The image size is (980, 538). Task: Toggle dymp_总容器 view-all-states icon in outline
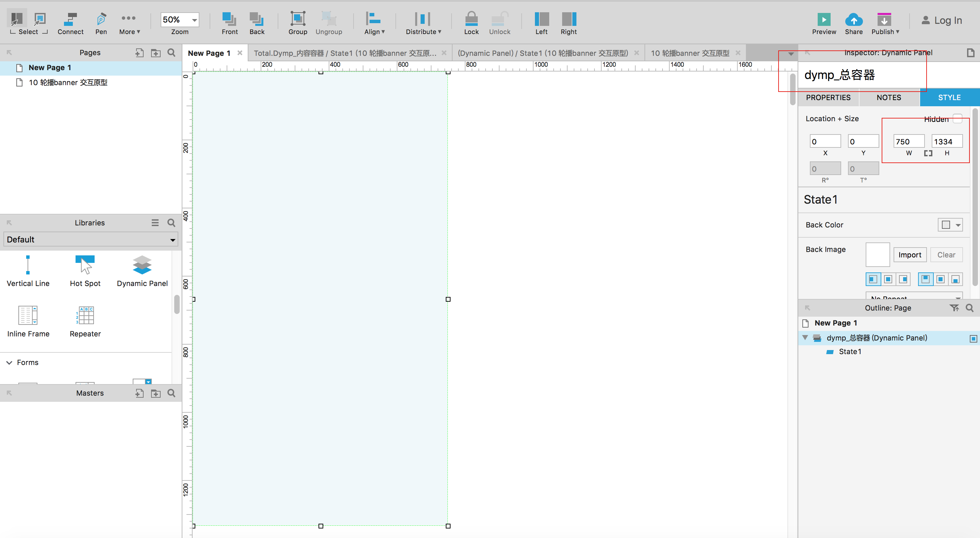click(x=973, y=338)
